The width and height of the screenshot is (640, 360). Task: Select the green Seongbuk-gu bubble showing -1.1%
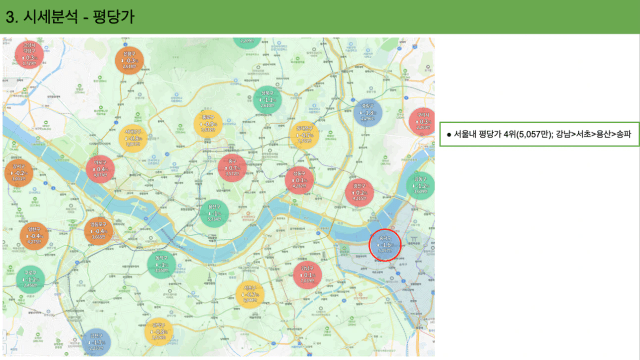(267, 100)
